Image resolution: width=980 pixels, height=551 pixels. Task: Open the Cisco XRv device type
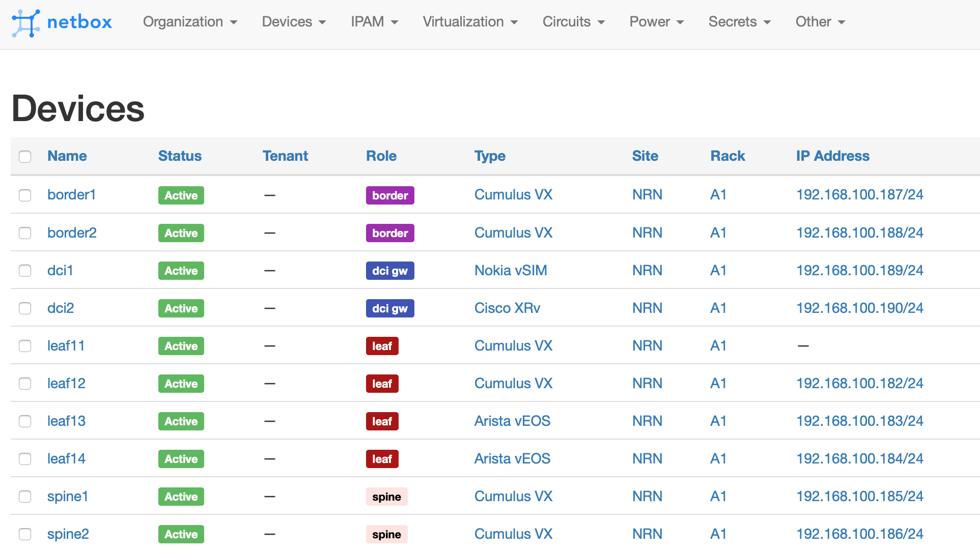click(x=507, y=308)
